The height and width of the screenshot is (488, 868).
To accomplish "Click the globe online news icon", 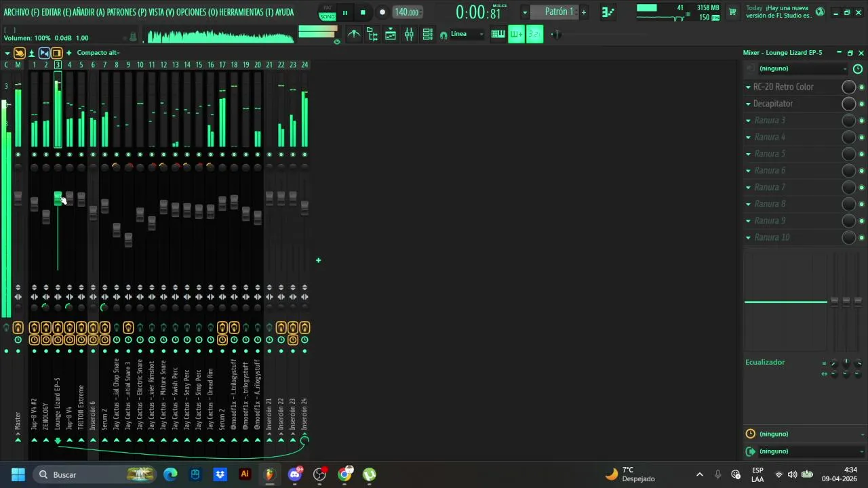I will 820,12.
